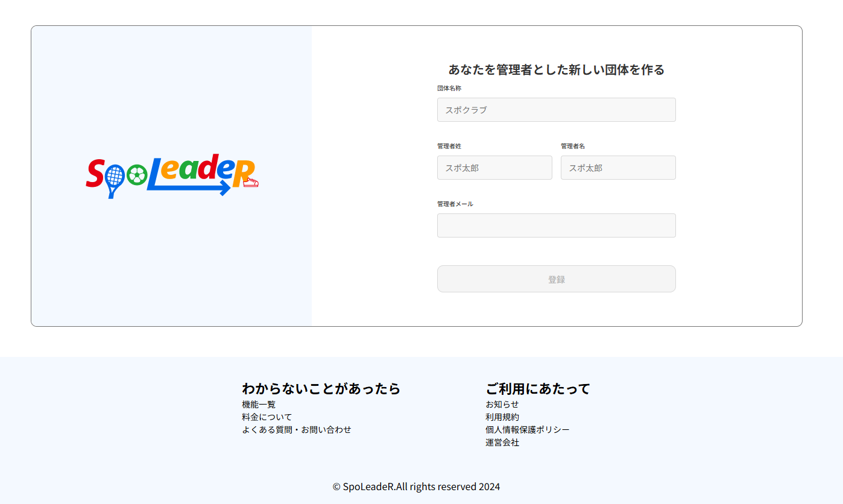Click the 管理者メール label

click(x=455, y=204)
